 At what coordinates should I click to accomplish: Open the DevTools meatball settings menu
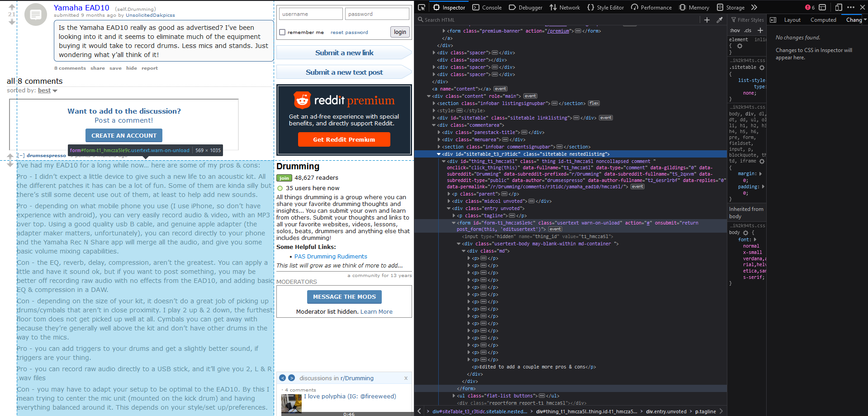tap(850, 7)
